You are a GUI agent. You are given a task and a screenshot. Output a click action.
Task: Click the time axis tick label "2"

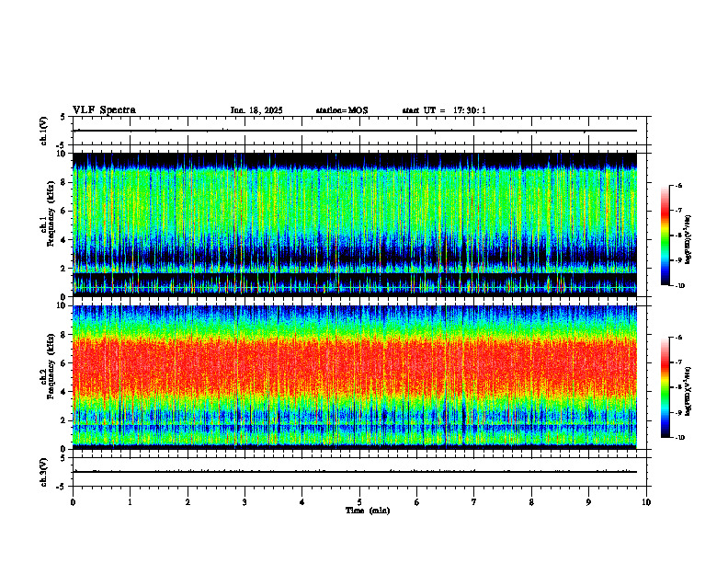point(188,502)
